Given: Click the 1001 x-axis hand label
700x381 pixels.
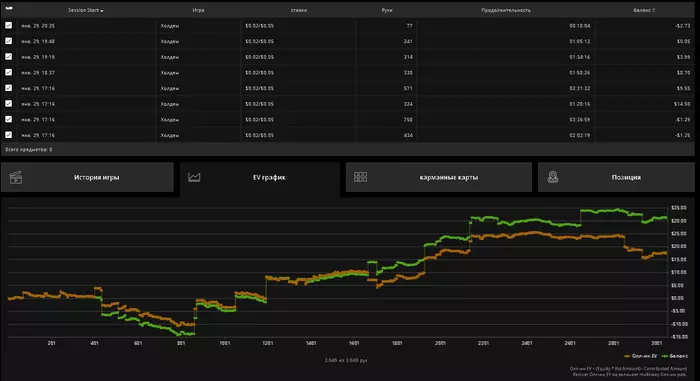Looking at the screenshot, I should pos(225,343).
